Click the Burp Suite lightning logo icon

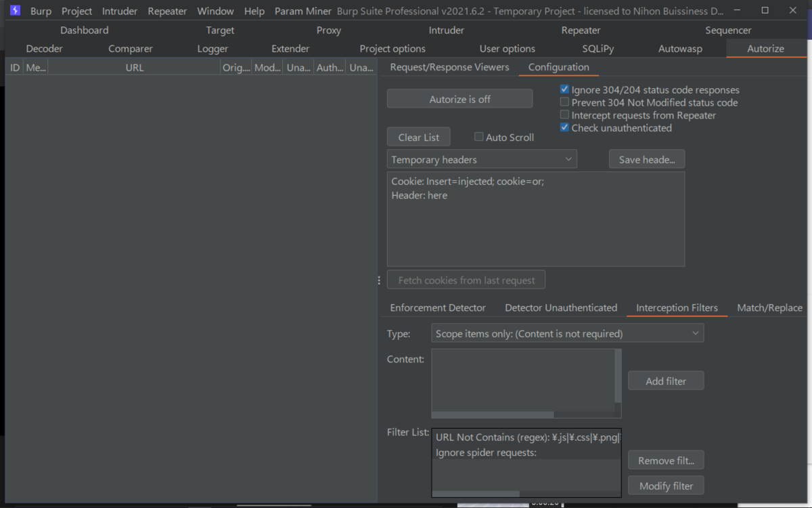[15, 11]
